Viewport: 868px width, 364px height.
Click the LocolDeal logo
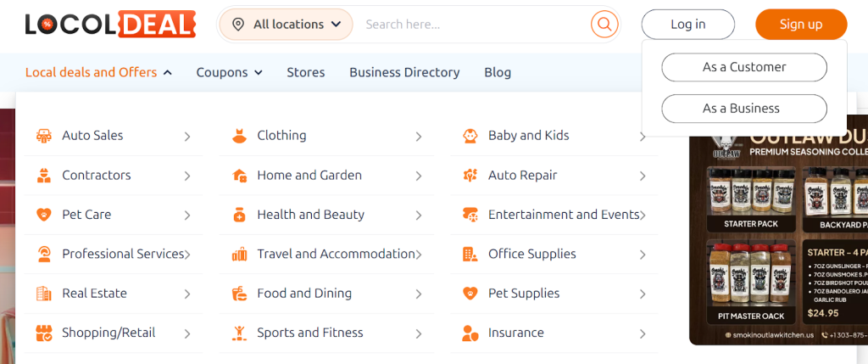[x=110, y=24]
